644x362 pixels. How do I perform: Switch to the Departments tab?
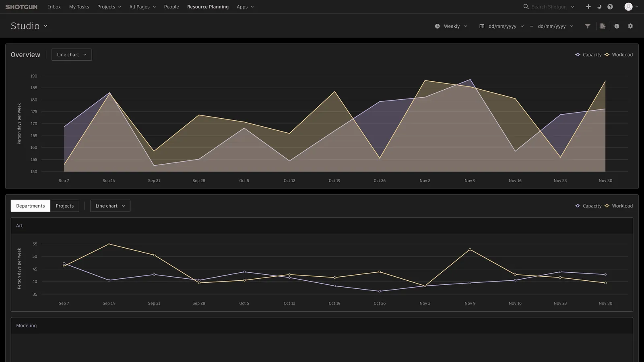pos(31,206)
